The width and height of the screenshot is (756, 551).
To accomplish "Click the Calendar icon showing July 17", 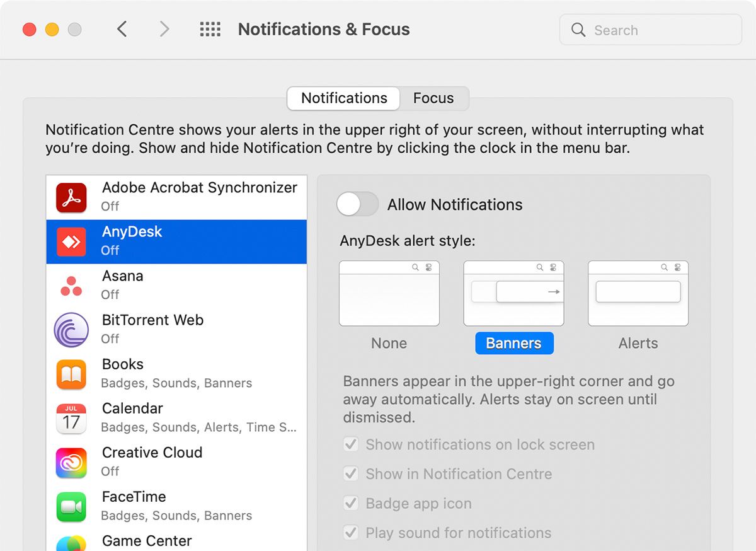I will pyautogui.click(x=71, y=417).
